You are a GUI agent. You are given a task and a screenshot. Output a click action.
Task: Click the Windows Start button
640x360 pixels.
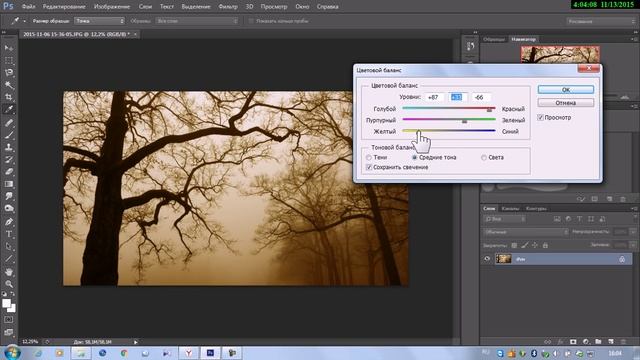[12, 353]
